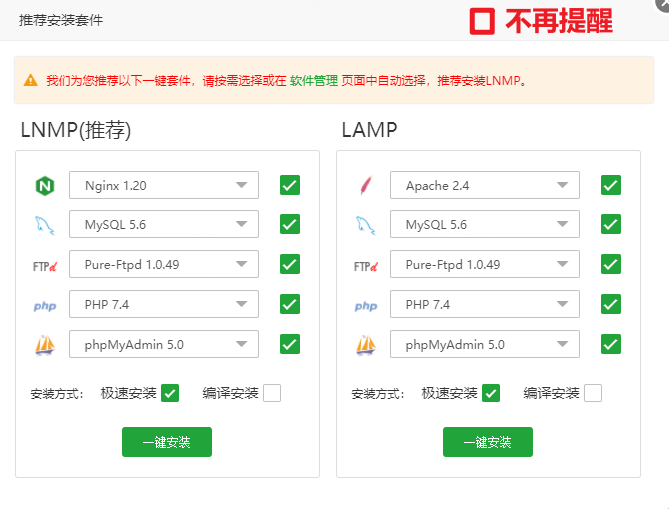Open the green 软件管理 link
This screenshot has height=509, width=669.
click(314, 80)
